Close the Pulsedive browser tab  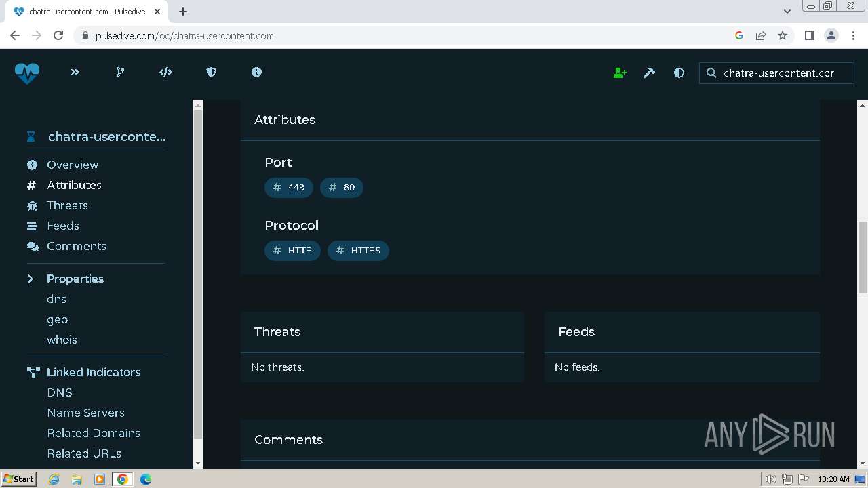[158, 12]
